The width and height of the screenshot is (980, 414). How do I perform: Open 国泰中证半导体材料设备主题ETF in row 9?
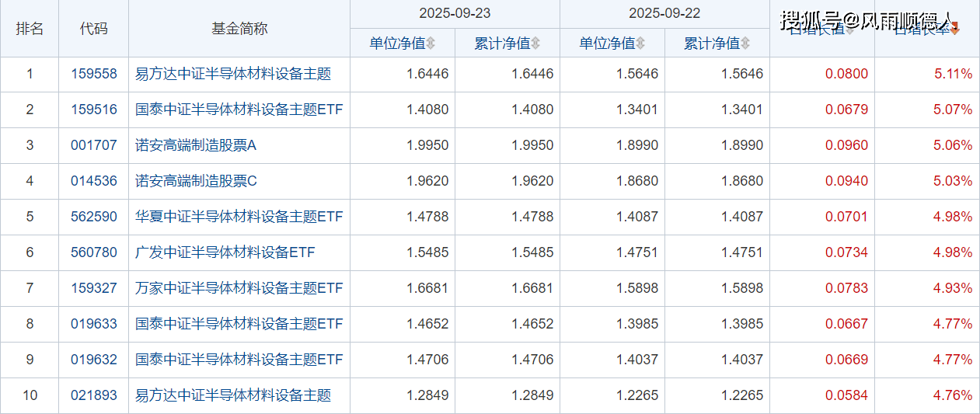pos(239,360)
